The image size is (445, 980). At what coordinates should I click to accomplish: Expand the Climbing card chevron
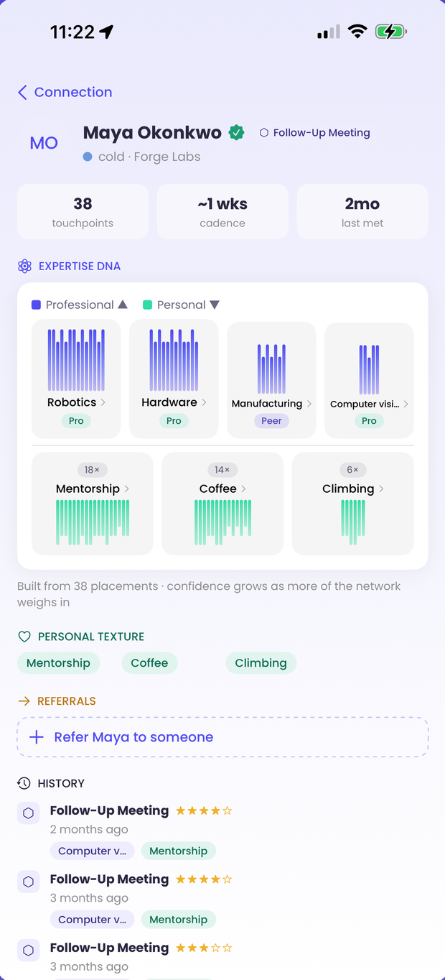(381, 489)
